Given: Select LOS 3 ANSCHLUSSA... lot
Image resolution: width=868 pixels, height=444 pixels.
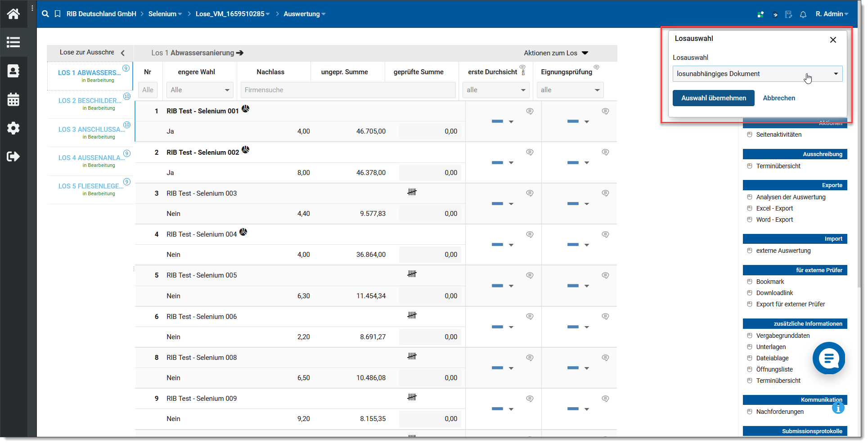Looking at the screenshot, I should [90, 133].
